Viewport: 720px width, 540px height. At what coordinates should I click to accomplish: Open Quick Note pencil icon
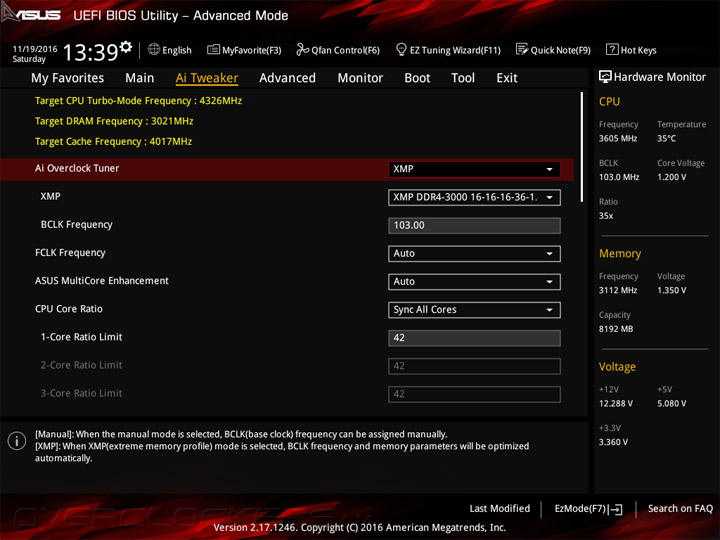point(522,49)
